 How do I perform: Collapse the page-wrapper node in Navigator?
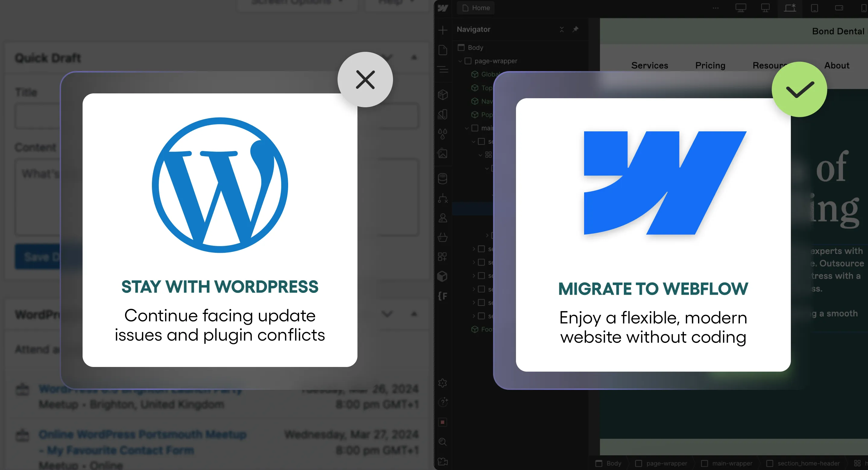click(460, 61)
